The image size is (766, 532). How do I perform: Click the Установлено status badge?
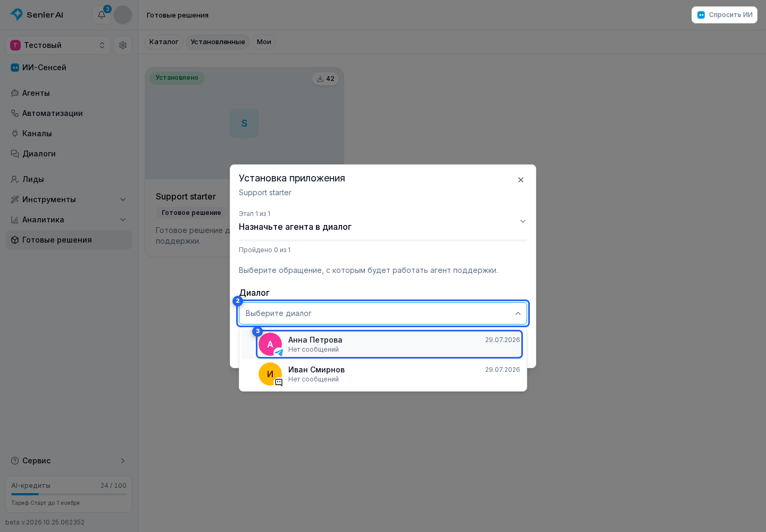[x=177, y=78]
